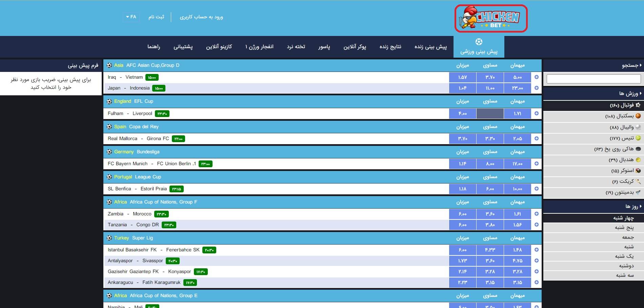Pick home odds for Real Mallorca match
Image resolution: width=644 pixels, height=308 pixels.
click(462, 139)
